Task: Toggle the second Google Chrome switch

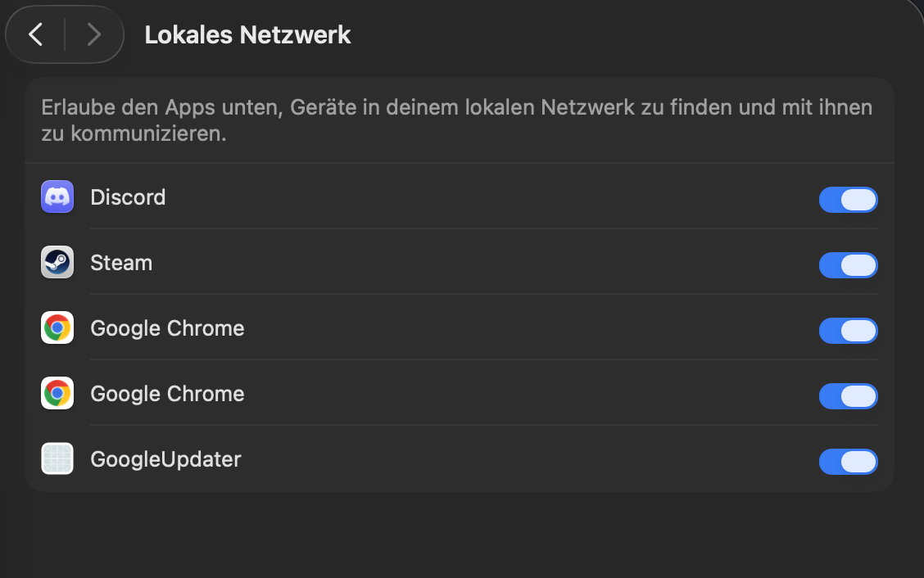Action: [848, 396]
